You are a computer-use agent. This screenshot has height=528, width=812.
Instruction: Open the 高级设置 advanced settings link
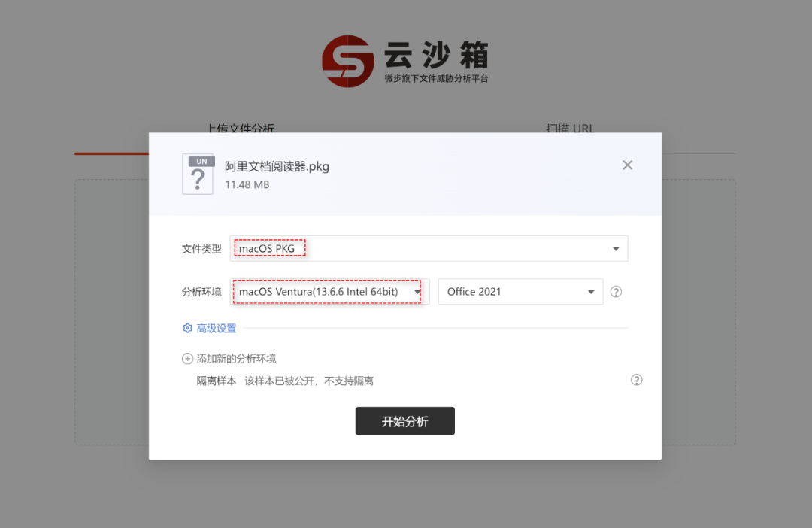click(x=217, y=329)
